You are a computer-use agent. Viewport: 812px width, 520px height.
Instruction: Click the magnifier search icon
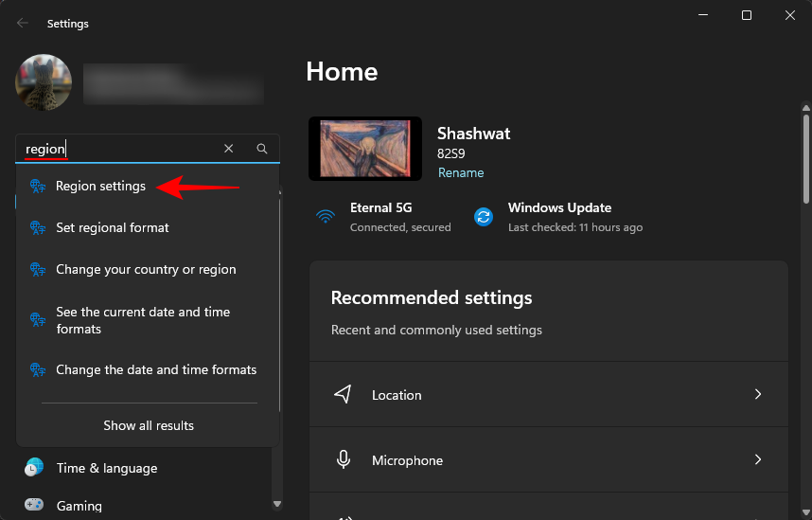click(262, 149)
